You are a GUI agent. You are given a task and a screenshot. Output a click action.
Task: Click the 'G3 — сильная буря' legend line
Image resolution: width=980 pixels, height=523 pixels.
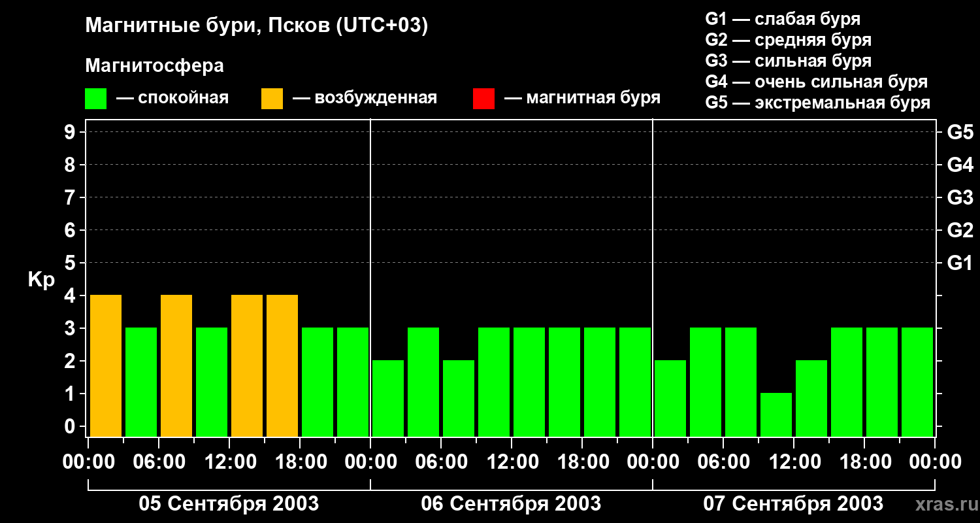788,61
